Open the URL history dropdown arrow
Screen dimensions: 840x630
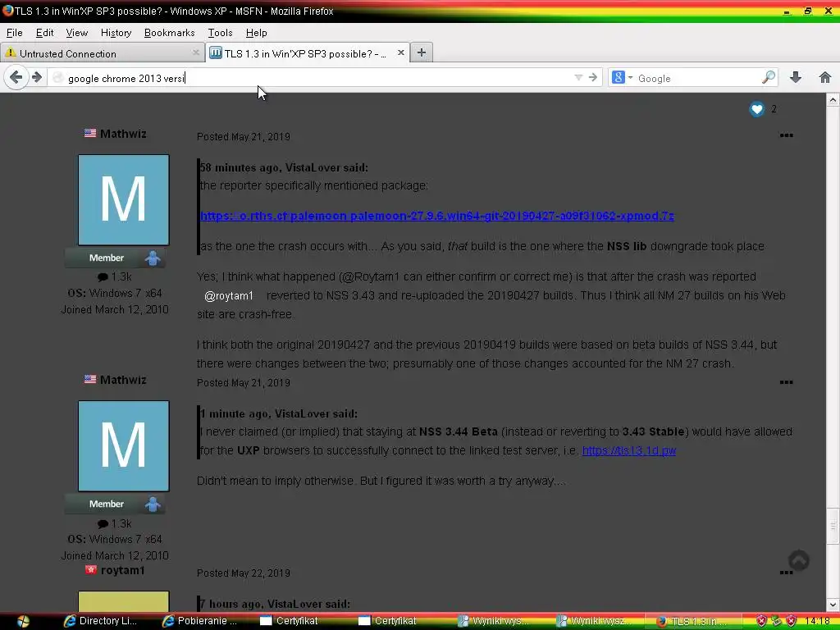578,78
